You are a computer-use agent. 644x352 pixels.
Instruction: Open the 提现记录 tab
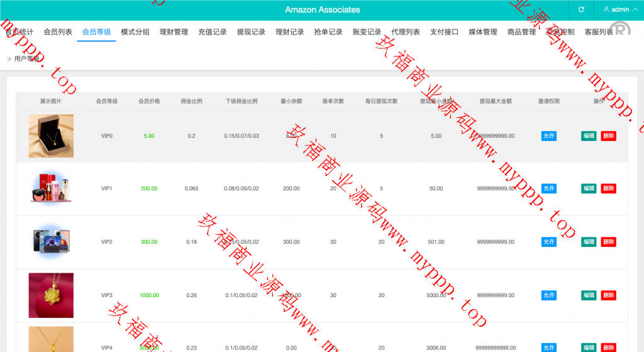point(251,32)
